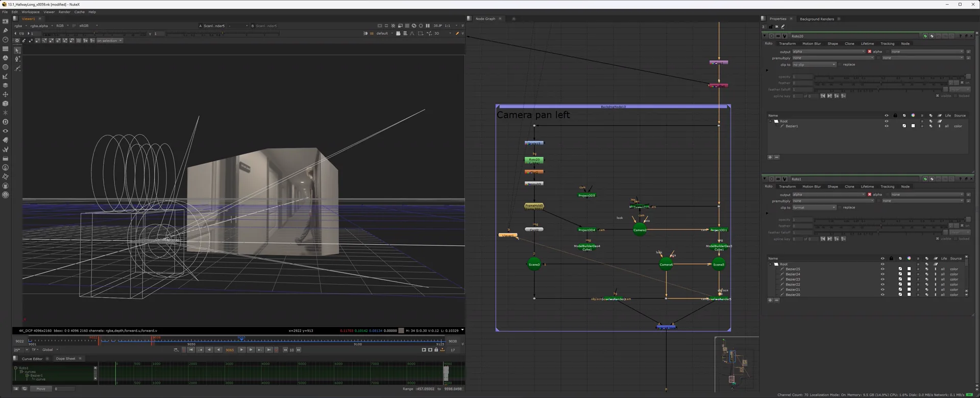Toggle the Roto1 alpha output checkbox

pos(870,195)
